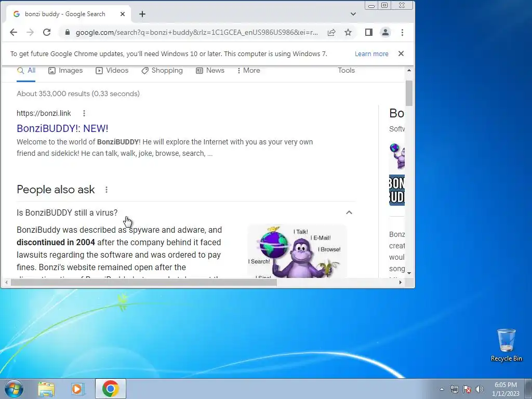Image resolution: width=532 pixels, height=399 pixels.
Task: Open options dots beside bonzi.link result
Action: [x=84, y=113]
